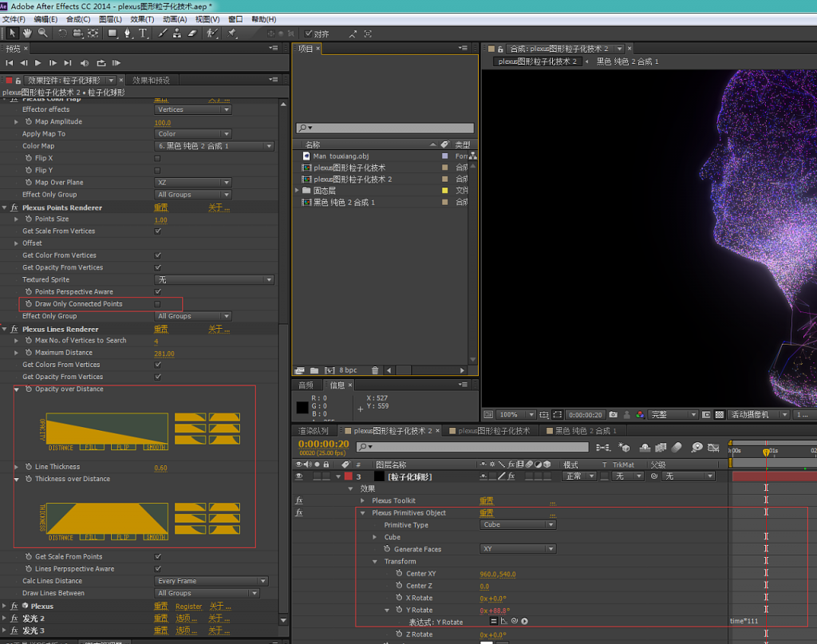Screen dimensions: 817x644
Task: Toggle Flip X checkbox
Action: tap(157, 158)
